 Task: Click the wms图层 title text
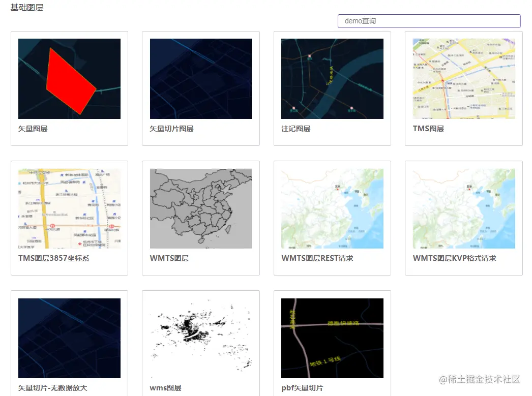coord(166,388)
